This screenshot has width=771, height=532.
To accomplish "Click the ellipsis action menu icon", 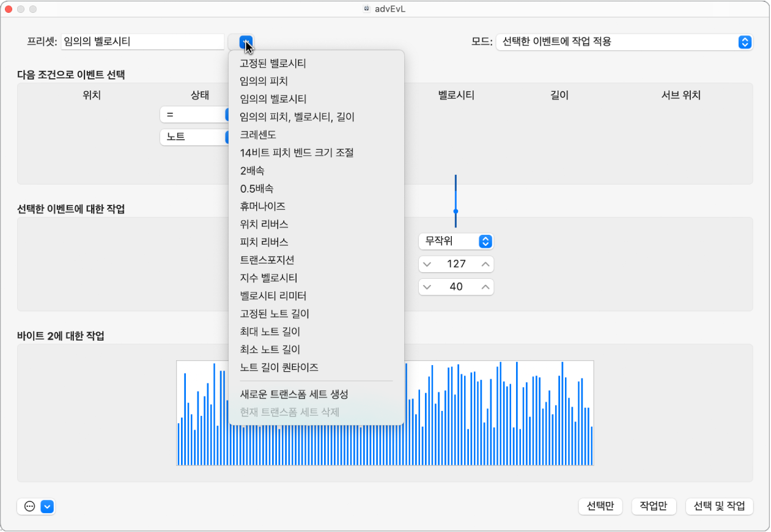I will (29, 506).
